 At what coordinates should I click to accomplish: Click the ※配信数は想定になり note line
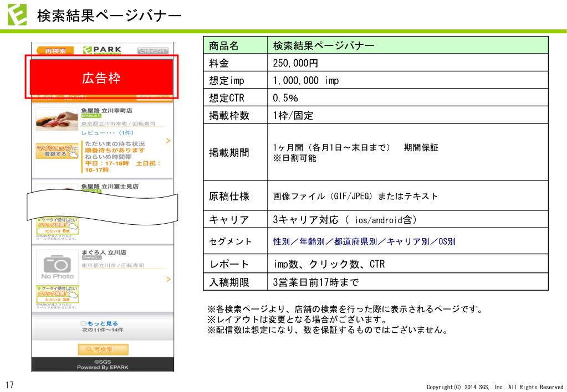click(328, 330)
